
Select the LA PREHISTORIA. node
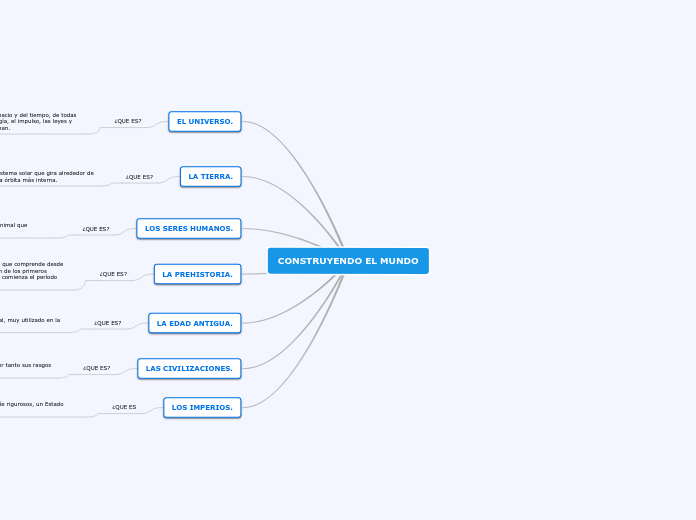tap(198, 274)
